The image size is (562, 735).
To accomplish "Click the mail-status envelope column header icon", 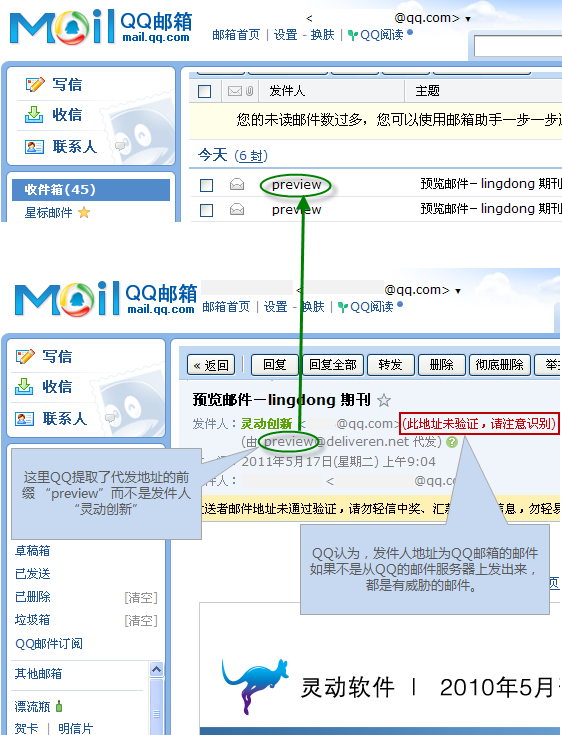I will [x=235, y=91].
